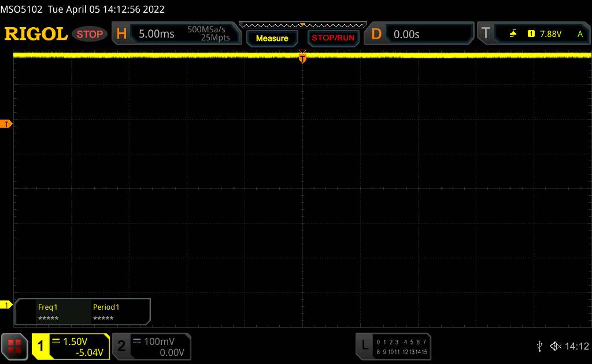Click the waveform memory position bar at top
This screenshot has width=592, height=364.
click(x=302, y=24)
